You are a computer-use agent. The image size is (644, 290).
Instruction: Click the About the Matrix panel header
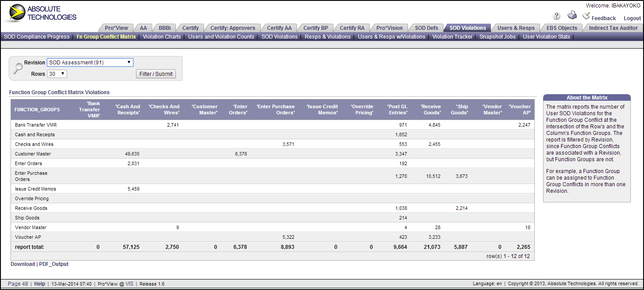pyautogui.click(x=587, y=98)
